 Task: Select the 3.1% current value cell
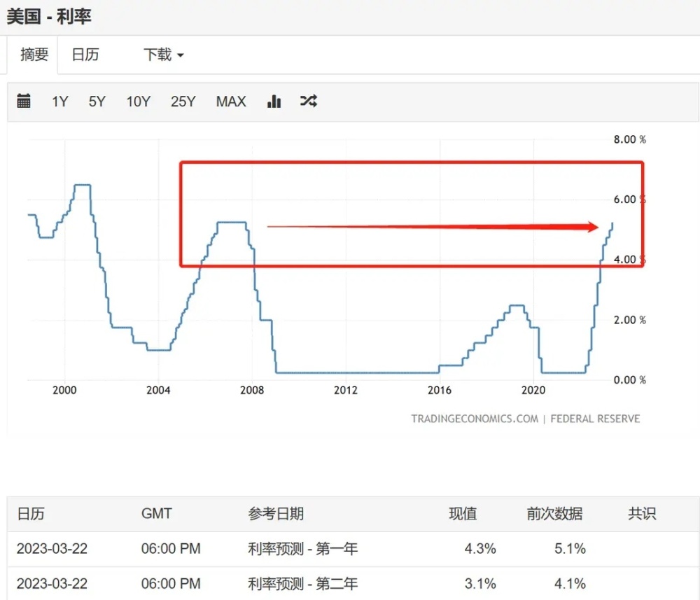pyautogui.click(x=480, y=583)
